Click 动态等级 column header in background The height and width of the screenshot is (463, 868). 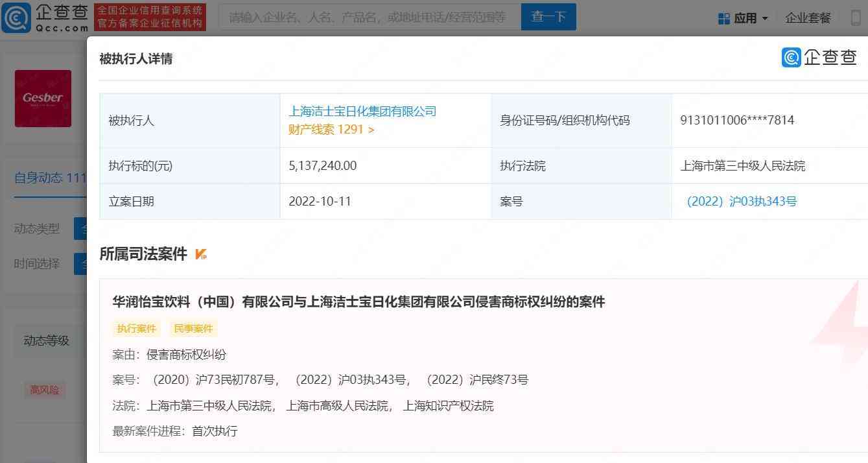(47, 340)
